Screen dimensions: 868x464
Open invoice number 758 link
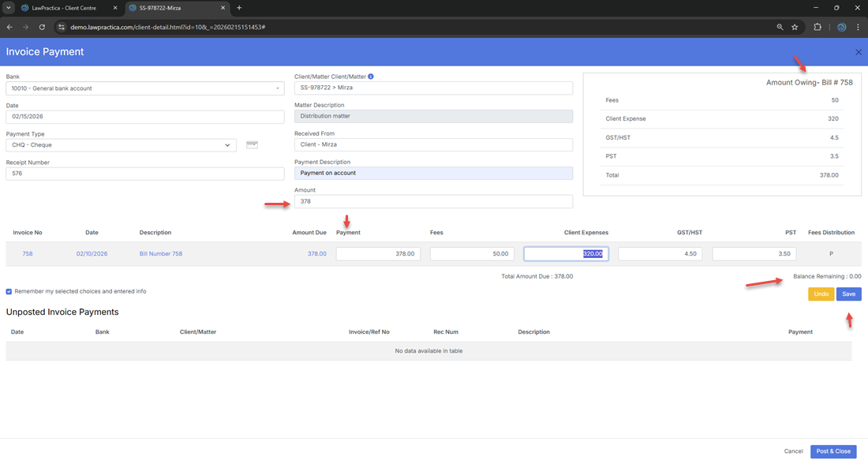28,254
